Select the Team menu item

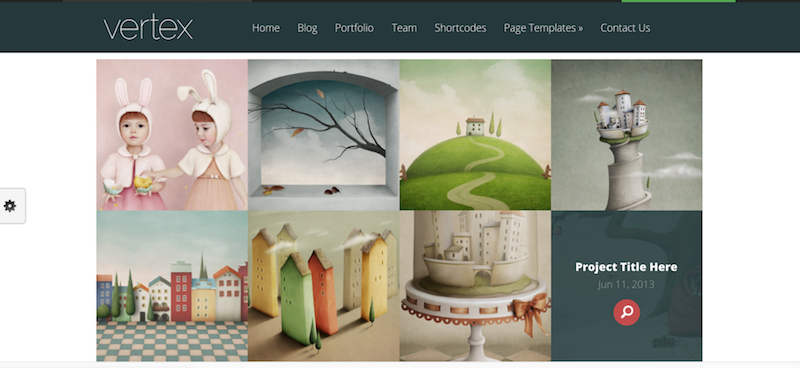404,28
